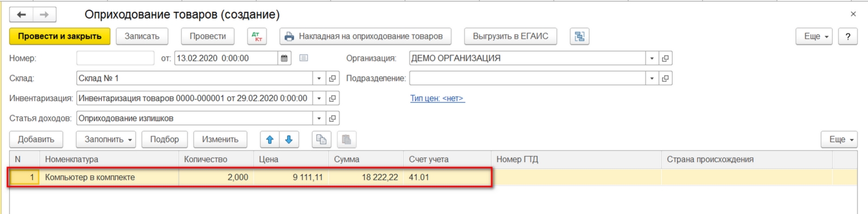Select row number cell 1
This screenshot has width=868, height=214.
[x=25, y=177]
